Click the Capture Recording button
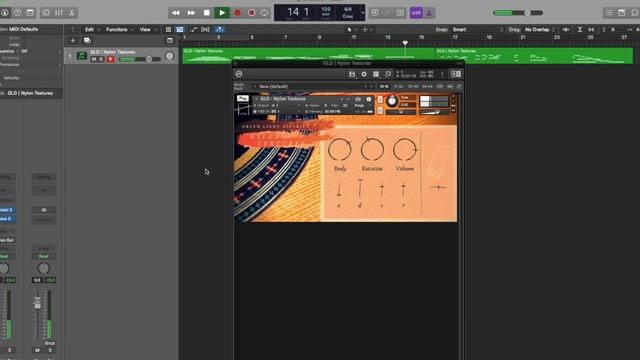Image resolution: width=640 pixels, height=360 pixels. (x=251, y=13)
